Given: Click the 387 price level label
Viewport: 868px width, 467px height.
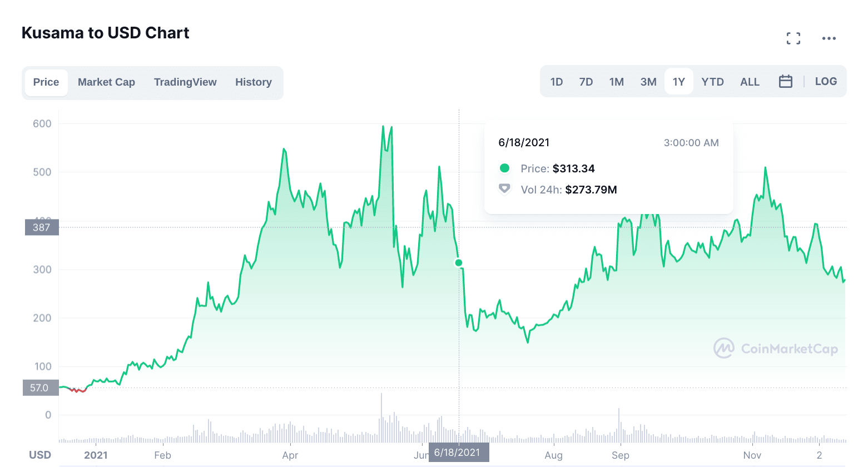Looking at the screenshot, I should (x=42, y=227).
